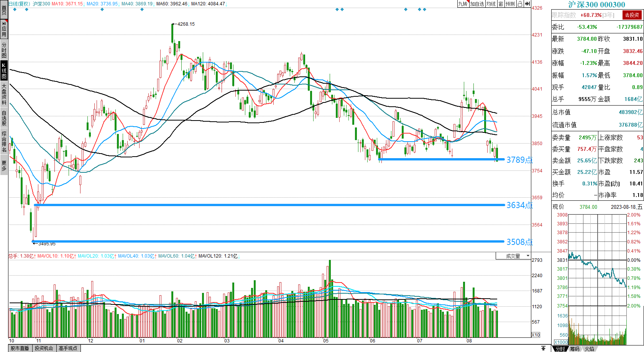644x352 pixels.
Task: Toggle 均线 moving average display
Action: click(x=491, y=4)
